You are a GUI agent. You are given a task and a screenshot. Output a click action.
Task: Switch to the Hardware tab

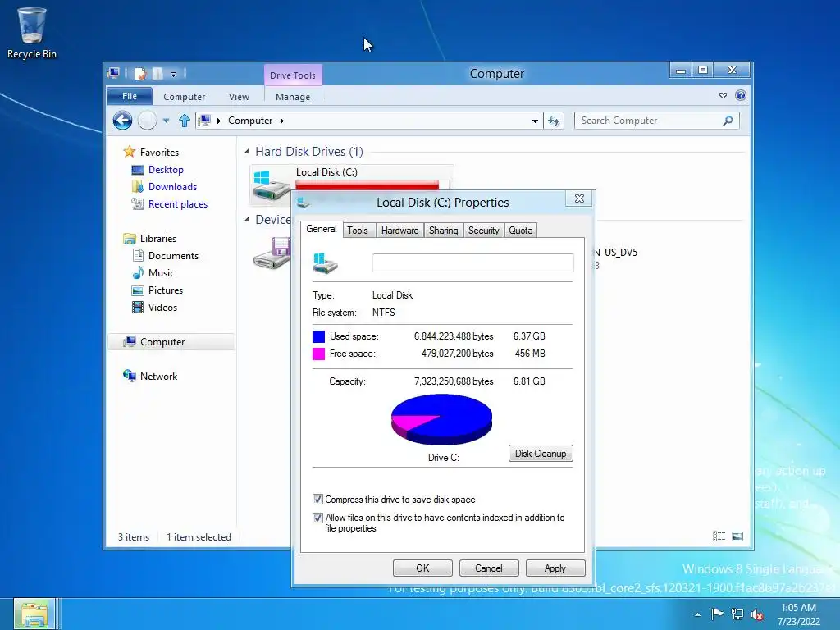coord(399,231)
